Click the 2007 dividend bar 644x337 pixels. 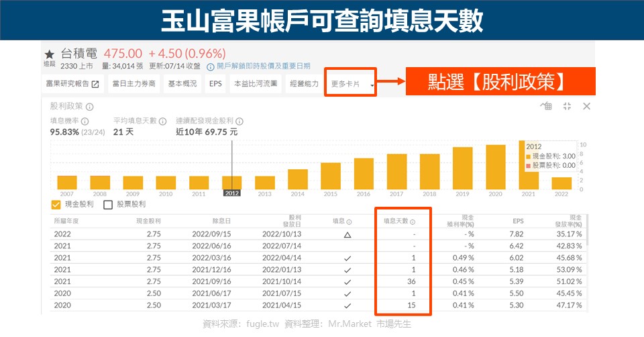[67, 183]
